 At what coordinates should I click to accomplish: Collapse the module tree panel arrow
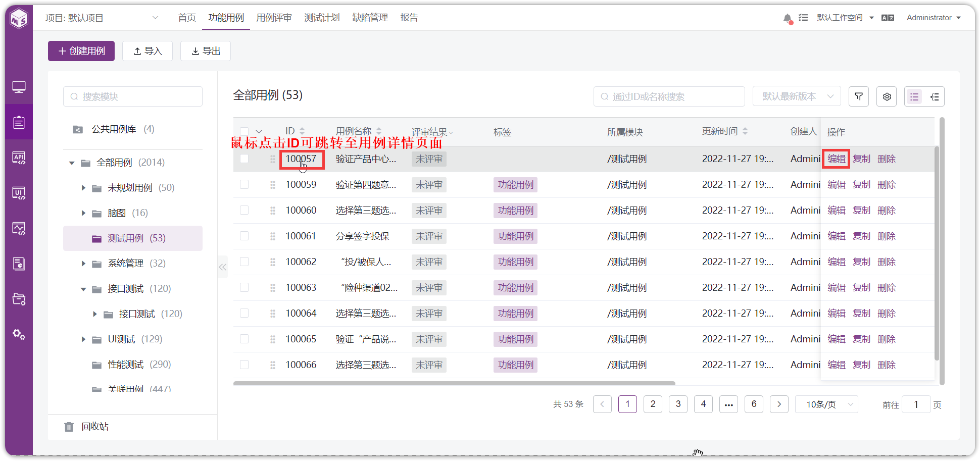pos(223,267)
